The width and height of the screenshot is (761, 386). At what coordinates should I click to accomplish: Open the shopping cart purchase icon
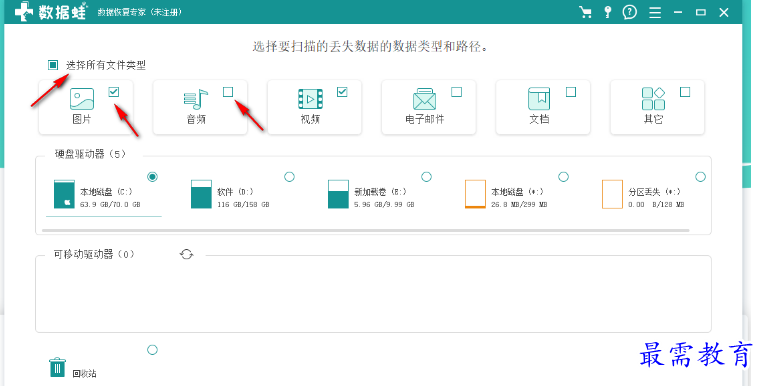pyautogui.click(x=585, y=12)
